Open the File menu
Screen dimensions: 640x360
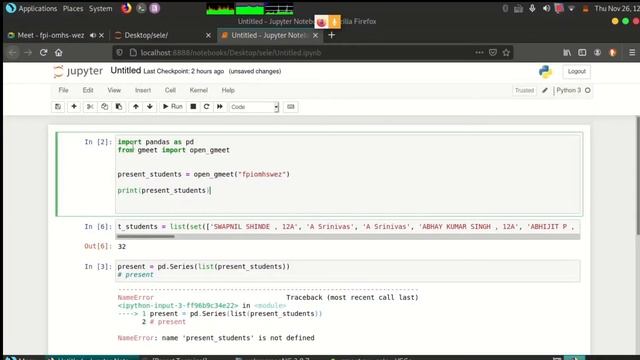[x=63, y=90]
